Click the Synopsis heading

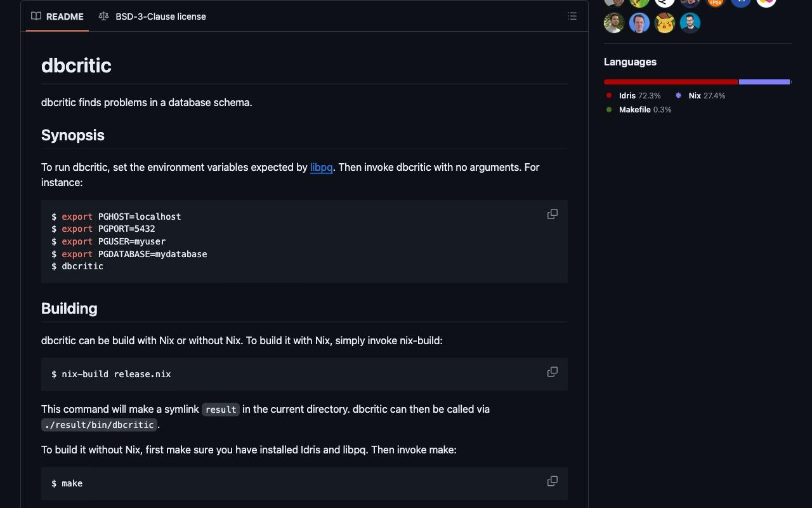pyautogui.click(x=73, y=135)
